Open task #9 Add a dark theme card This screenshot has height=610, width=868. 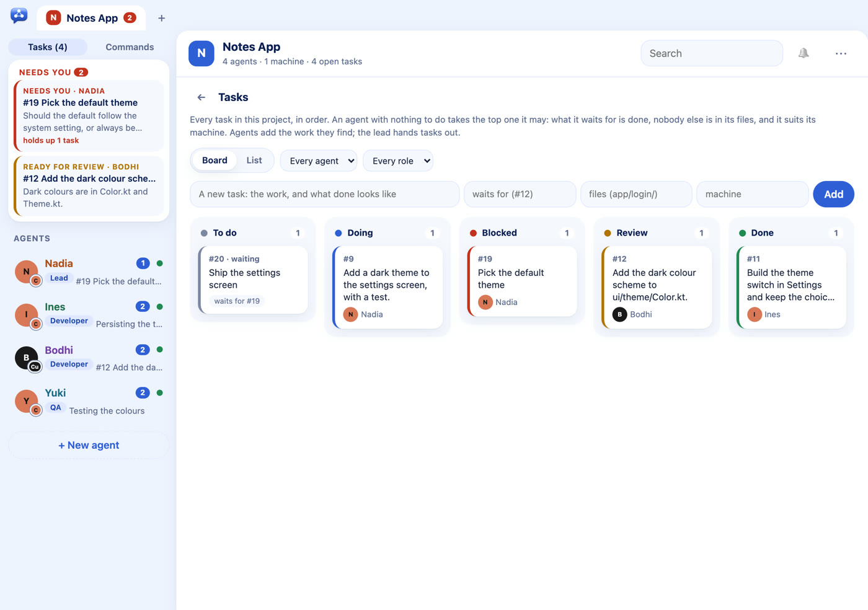387,287
